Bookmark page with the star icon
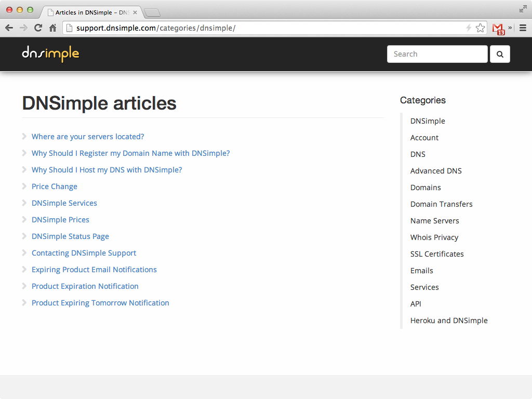This screenshot has height=399, width=532. [480, 28]
